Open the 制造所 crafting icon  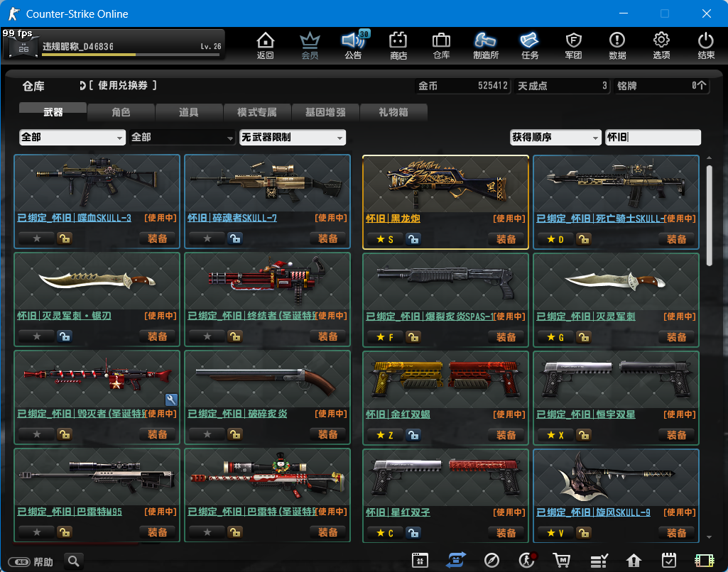[486, 45]
